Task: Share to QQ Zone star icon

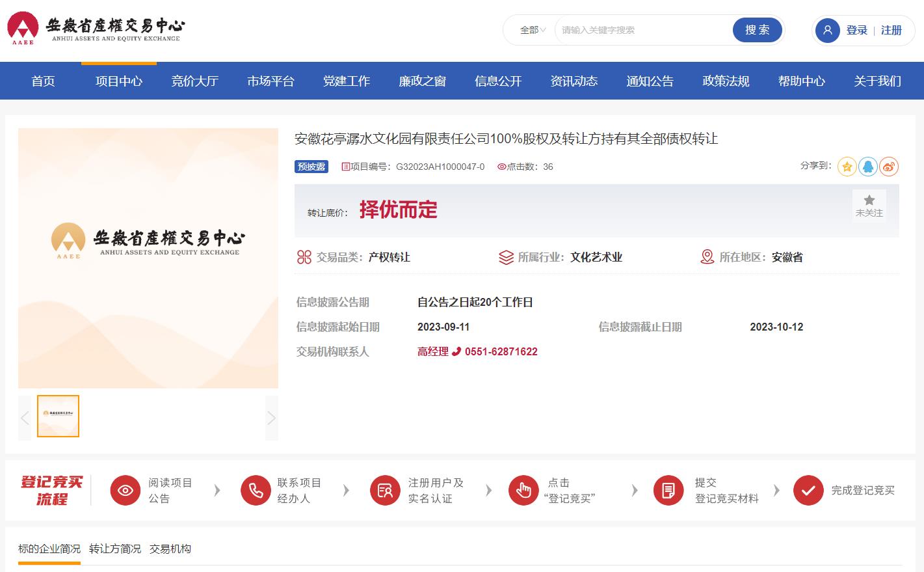Action: tap(847, 167)
